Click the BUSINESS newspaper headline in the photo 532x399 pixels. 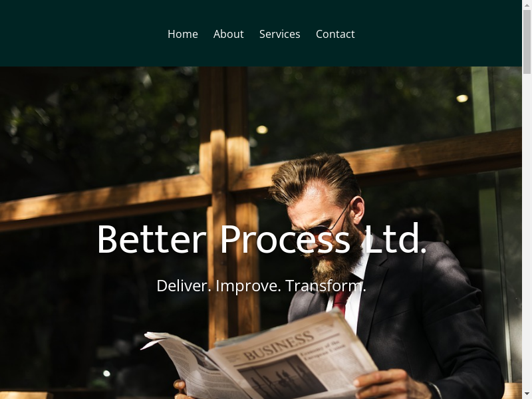click(279, 346)
